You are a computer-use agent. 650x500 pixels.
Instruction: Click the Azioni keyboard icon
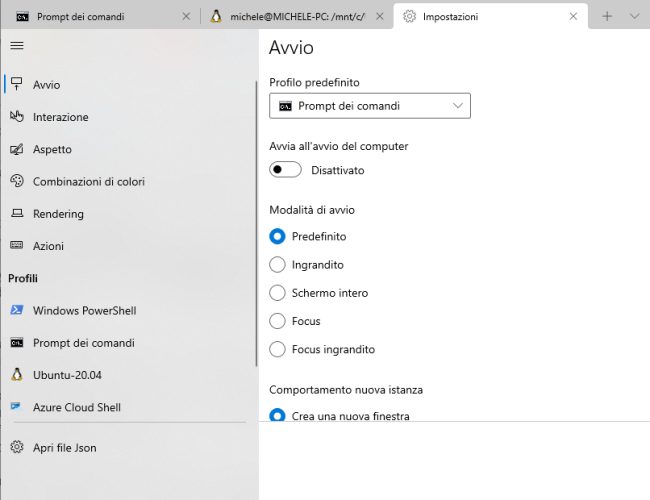tap(16, 246)
